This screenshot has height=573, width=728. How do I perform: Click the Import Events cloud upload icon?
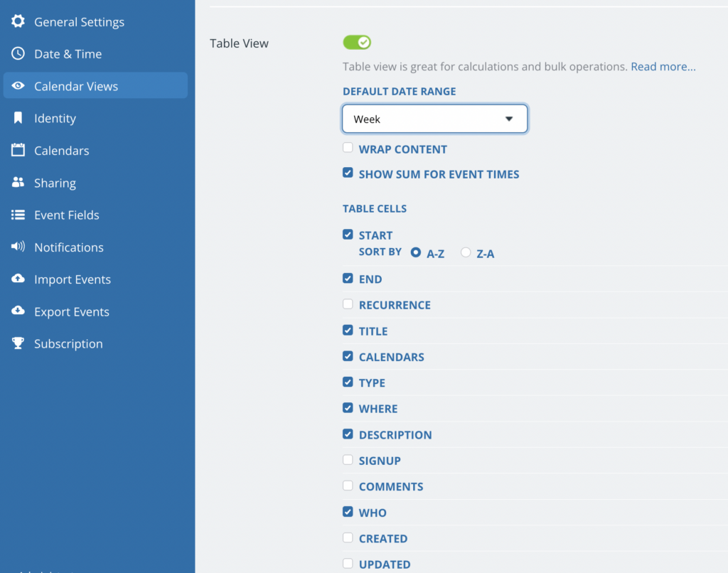(x=18, y=279)
